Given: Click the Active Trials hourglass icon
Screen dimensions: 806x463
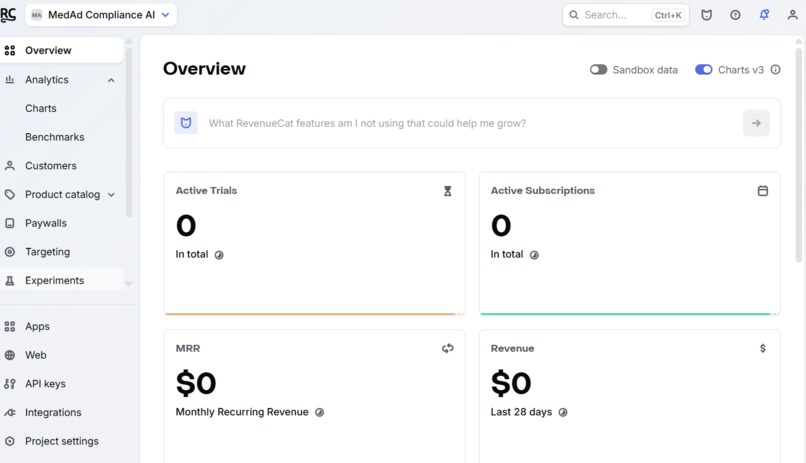Looking at the screenshot, I should click(448, 191).
